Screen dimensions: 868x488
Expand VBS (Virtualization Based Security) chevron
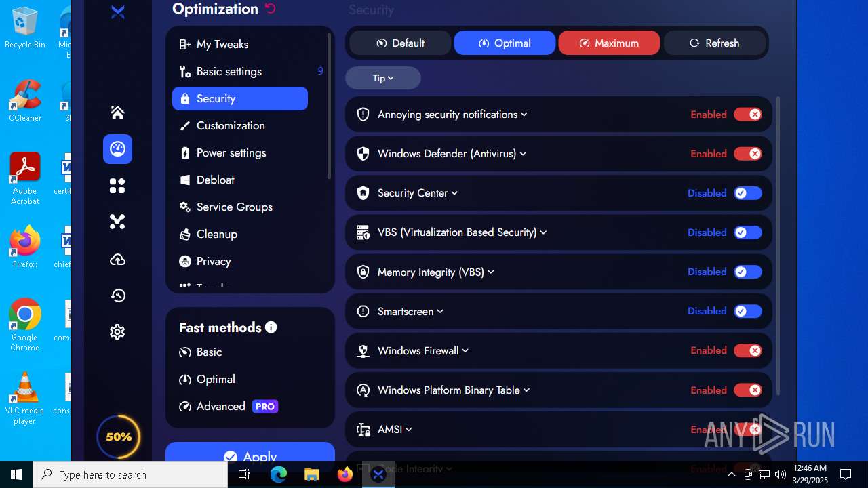[543, 232]
